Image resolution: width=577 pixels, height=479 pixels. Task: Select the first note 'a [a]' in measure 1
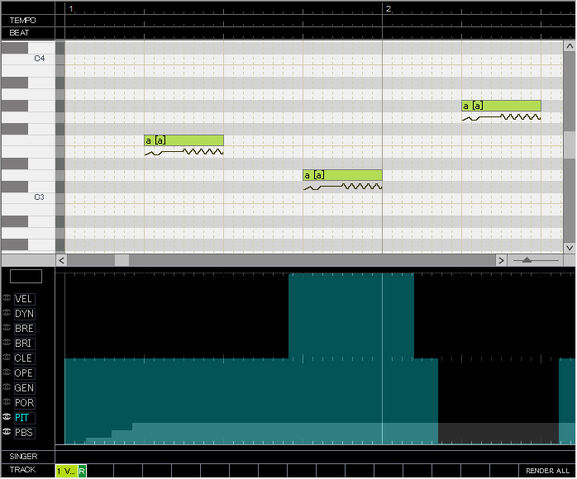tap(184, 141)
